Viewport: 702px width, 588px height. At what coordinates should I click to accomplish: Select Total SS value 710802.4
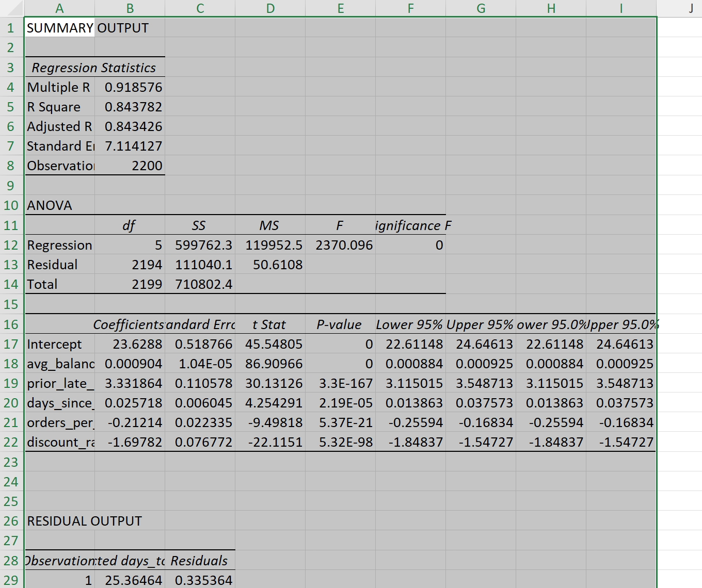[200, 284]
